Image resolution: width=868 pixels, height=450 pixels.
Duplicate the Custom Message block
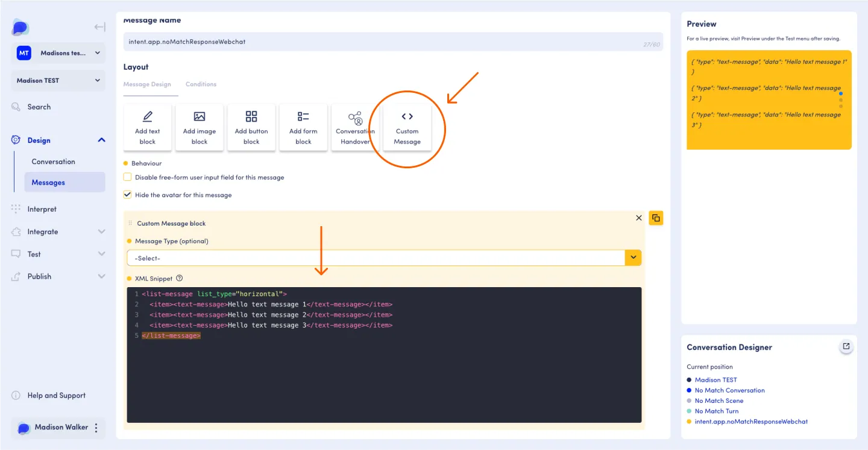[x=656, y=218]
